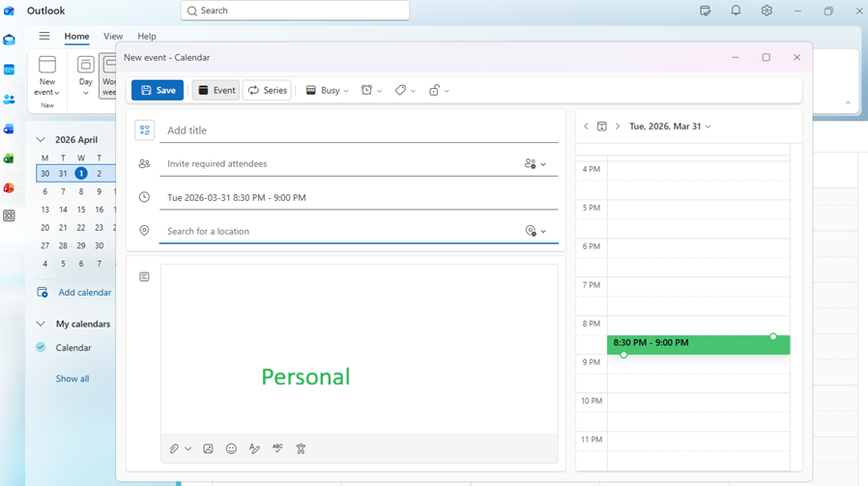868x486 pixels.
Task: Open PowerPoint app icon in sidebar
Action: point(9,188)
